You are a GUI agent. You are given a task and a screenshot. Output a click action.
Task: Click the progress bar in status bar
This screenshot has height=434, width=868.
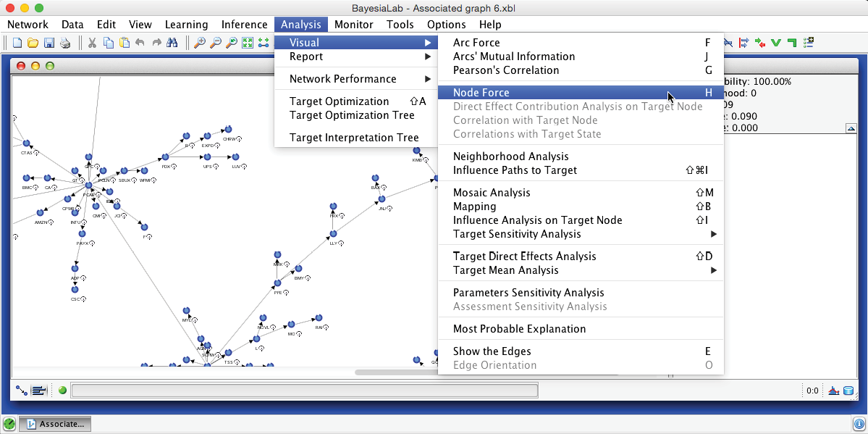click(304, 391)
